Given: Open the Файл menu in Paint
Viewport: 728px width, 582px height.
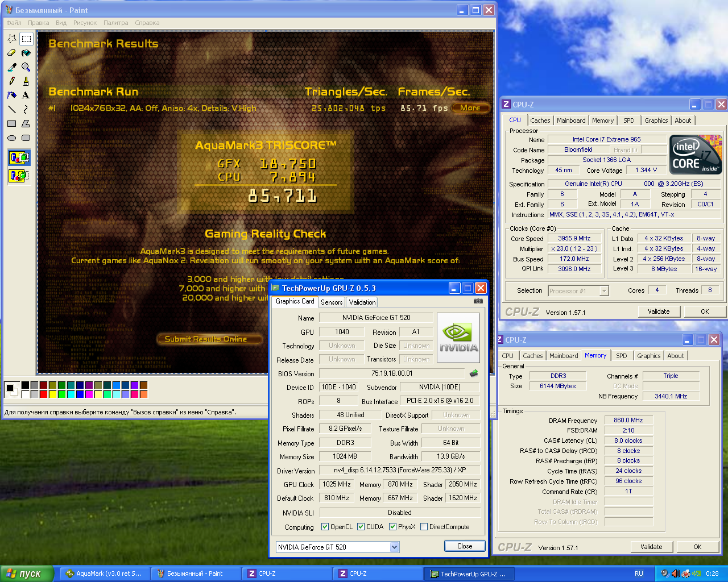Looking at the screenshot, I should pyautogui.click(x=14, y=23).
